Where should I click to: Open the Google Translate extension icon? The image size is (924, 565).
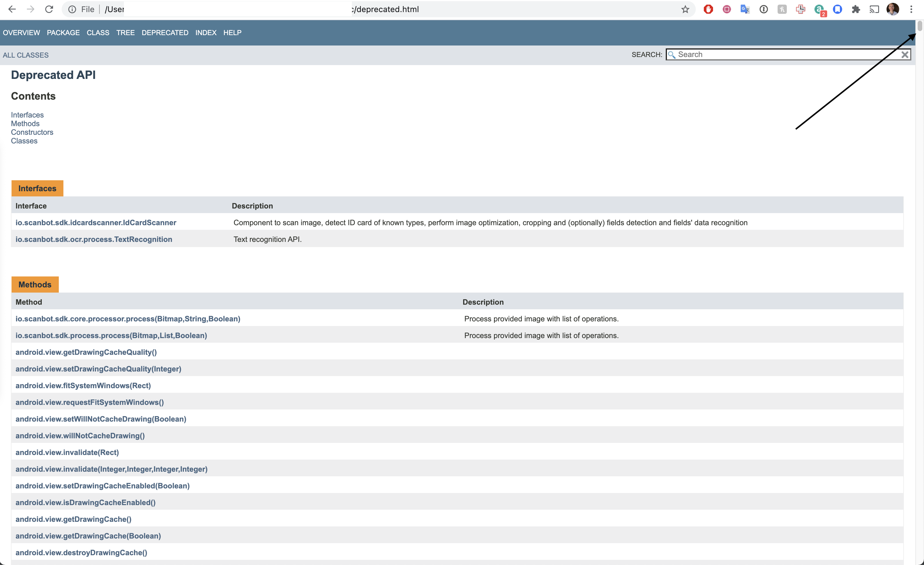coord(745,10)
